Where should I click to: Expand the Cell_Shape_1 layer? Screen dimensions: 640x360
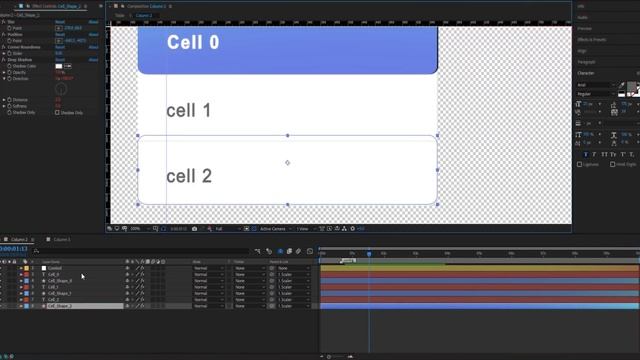[21, 293]
